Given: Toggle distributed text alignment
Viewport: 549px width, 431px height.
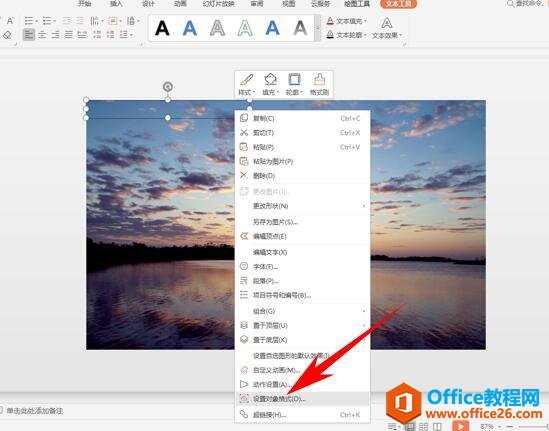Looking at the screenshot, I should pyautogui.click(x=82, y=34).
